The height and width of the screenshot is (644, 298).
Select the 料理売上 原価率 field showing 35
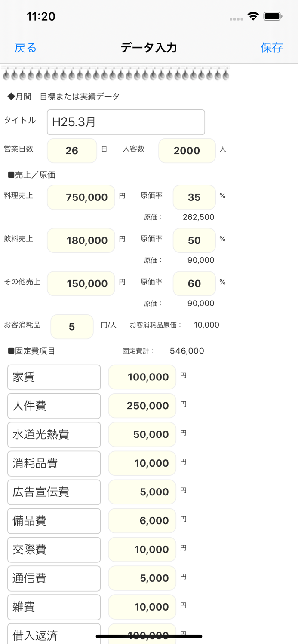coord(194,197)
